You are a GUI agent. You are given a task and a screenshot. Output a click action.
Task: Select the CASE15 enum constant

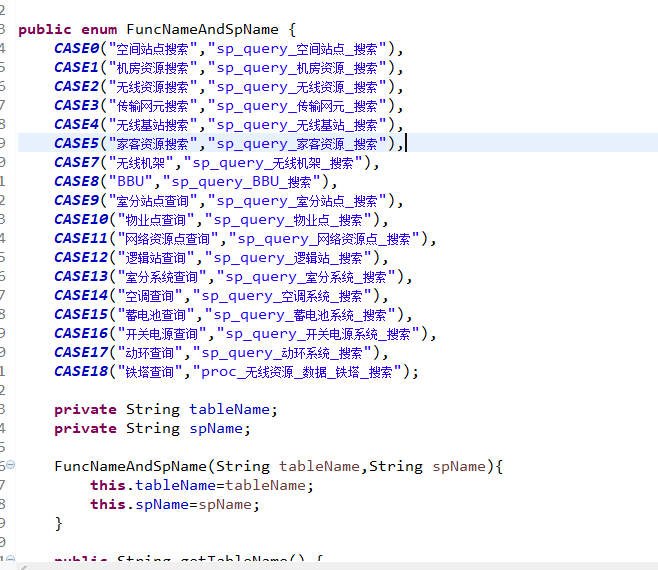tap(81, 314)
